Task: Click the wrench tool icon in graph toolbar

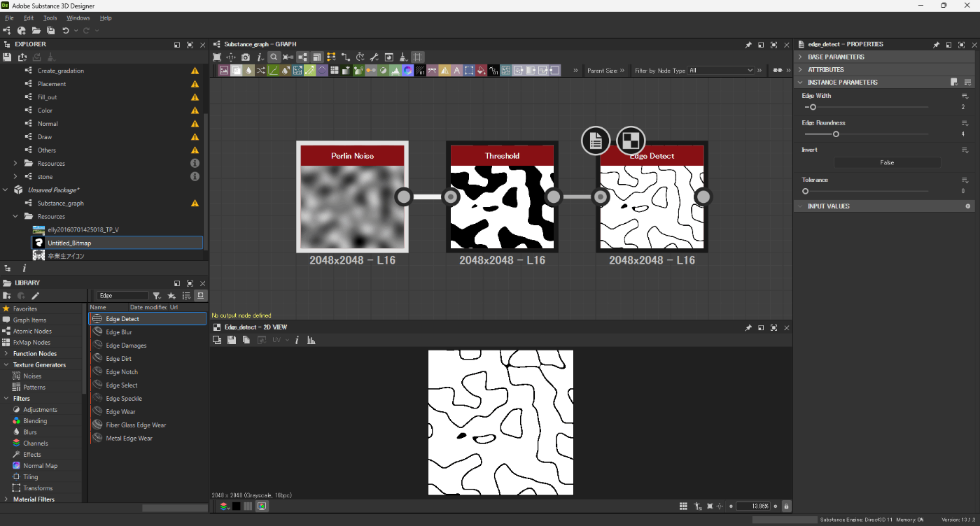Action: 374,57
